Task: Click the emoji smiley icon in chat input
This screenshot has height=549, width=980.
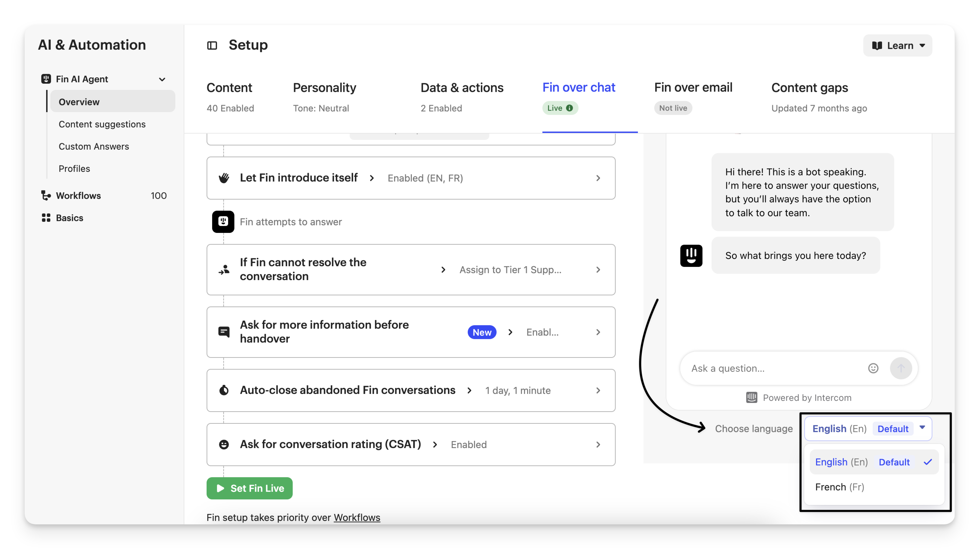Action: tap(873, 368)
